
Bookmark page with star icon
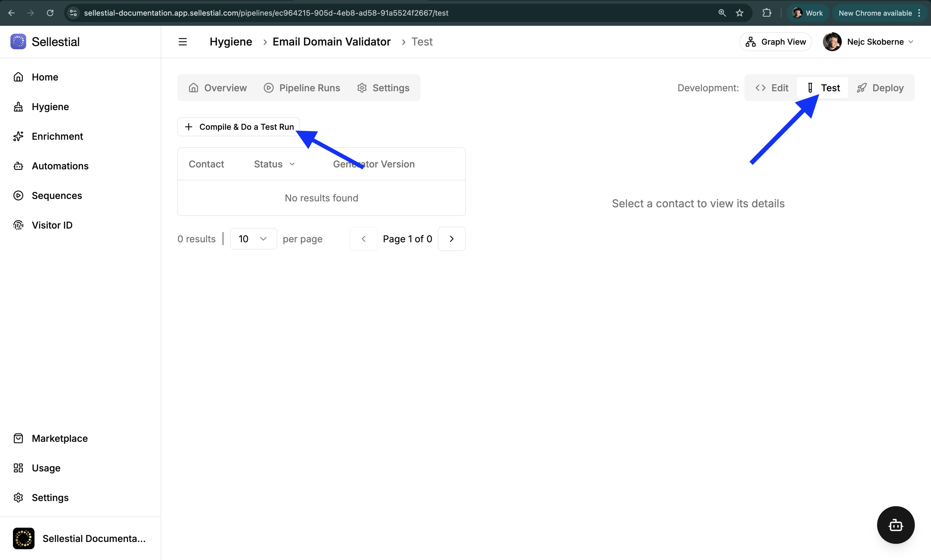coord(739,13)
